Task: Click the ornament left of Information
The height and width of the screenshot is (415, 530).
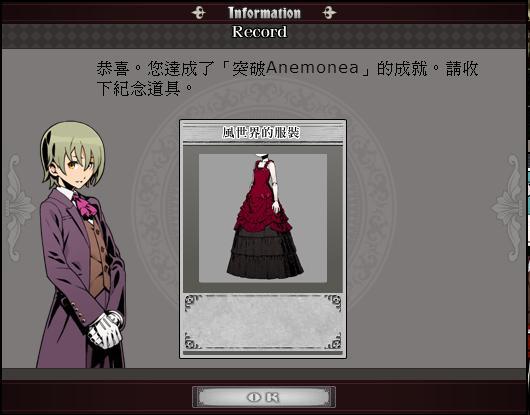Action: pos(198,13)
